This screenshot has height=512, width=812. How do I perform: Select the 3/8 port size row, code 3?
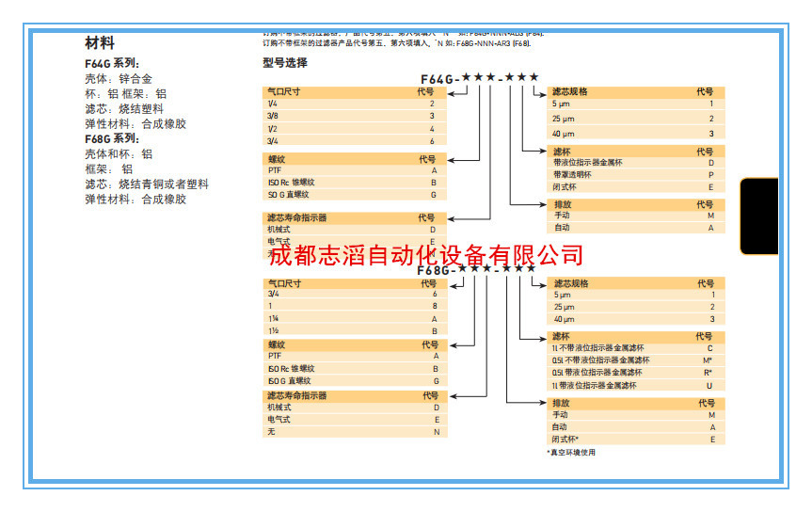pos(354,116)
